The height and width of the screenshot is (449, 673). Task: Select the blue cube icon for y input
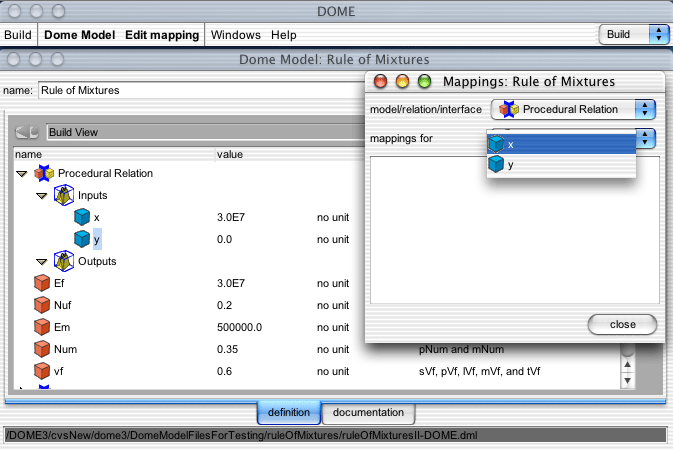(82, 239)
